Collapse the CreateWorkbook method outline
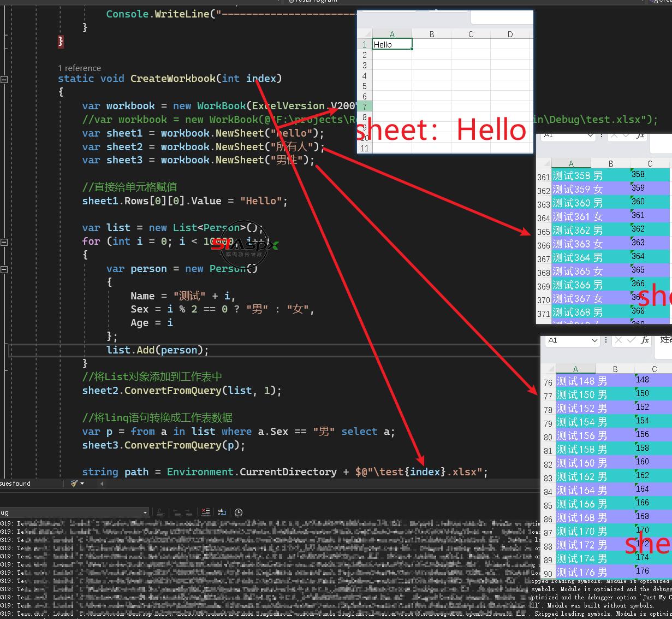Viewport: 672px width, 619px height. tap(4, 79)
